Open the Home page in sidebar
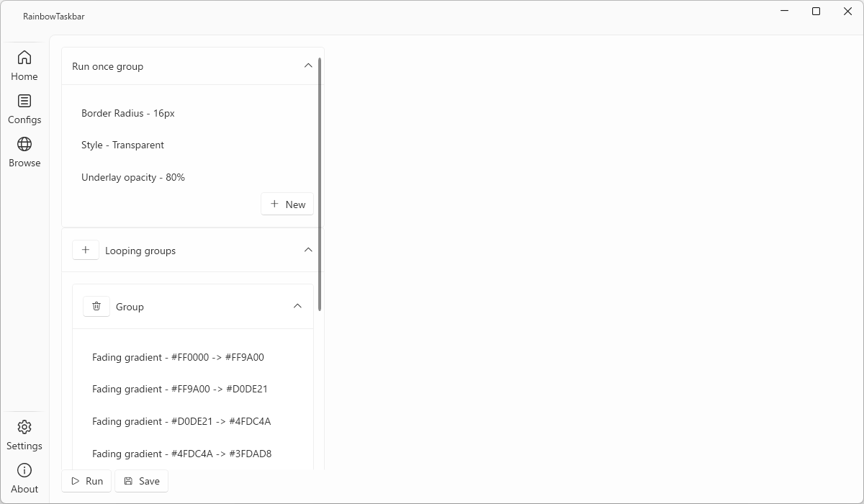Image resolution: width=864 pixels, height=504 pixels. [x=24, y=66]
